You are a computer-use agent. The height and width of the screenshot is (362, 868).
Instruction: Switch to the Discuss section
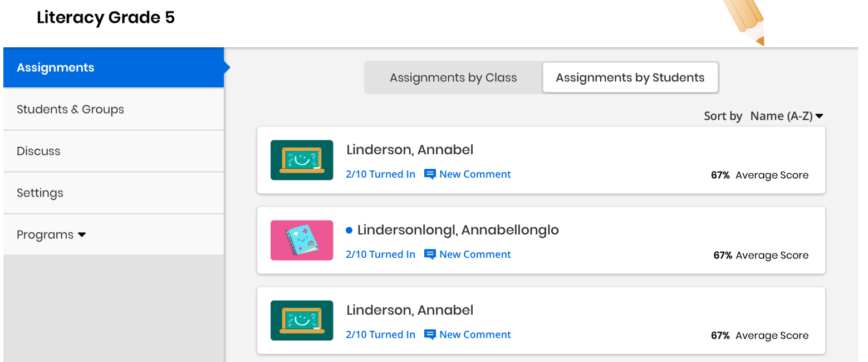coord(38,151)
